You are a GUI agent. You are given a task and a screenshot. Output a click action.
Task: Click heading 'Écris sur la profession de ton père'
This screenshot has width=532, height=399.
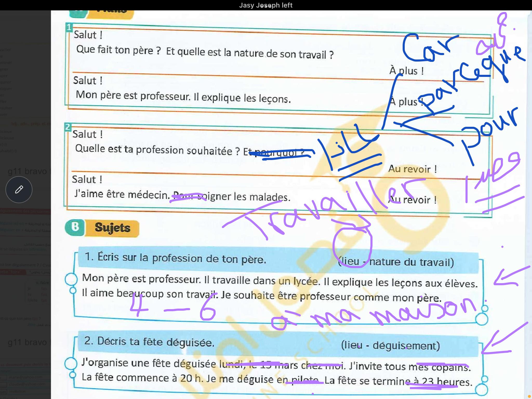click(x=176, y=258)
